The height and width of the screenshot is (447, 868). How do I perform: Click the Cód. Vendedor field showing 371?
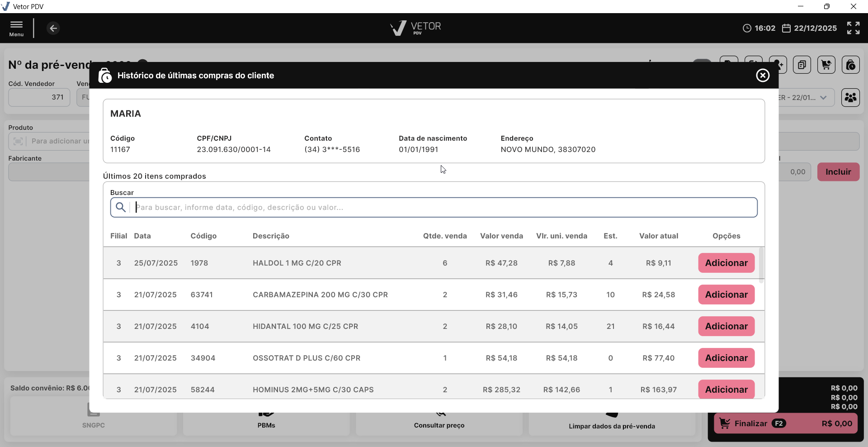(39, 97)
